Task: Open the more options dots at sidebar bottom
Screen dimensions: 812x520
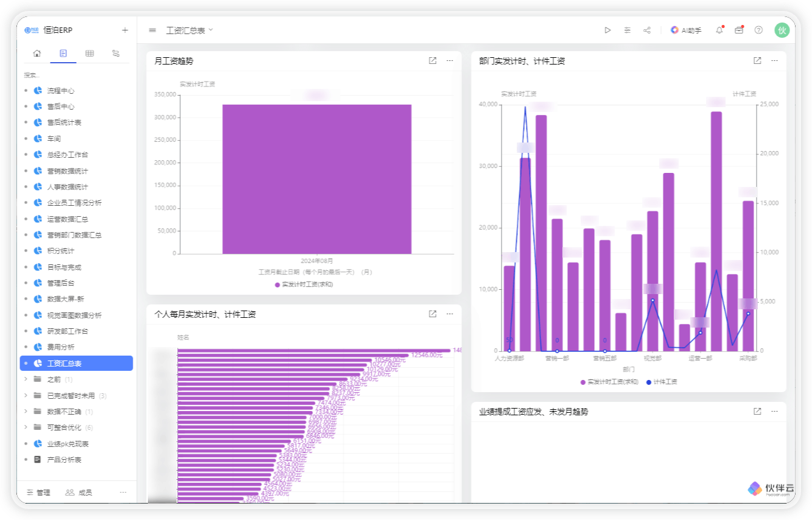Action: 123,493
